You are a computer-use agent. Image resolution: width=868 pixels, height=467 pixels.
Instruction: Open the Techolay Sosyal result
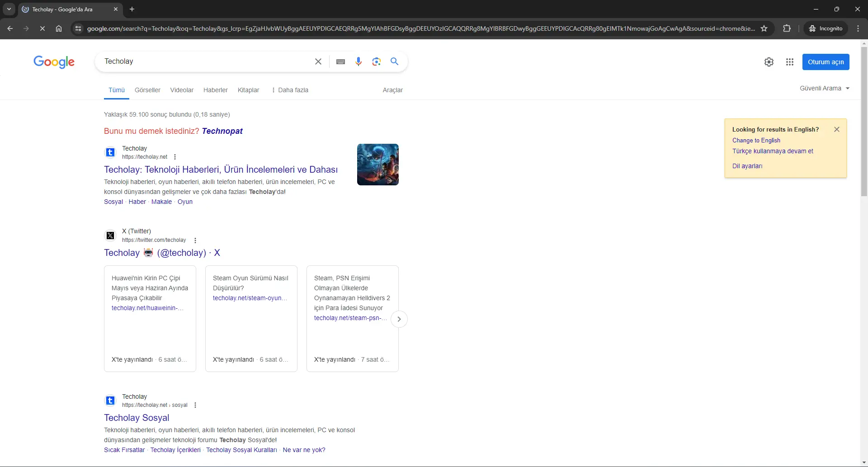click(137, 418)
